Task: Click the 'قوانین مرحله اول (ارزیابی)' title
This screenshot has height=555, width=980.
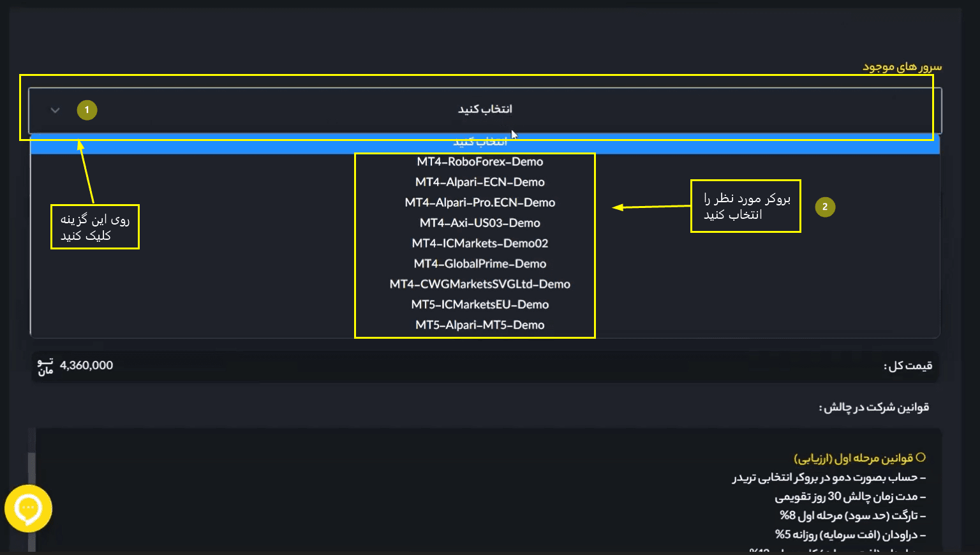Action: (859, 458)
